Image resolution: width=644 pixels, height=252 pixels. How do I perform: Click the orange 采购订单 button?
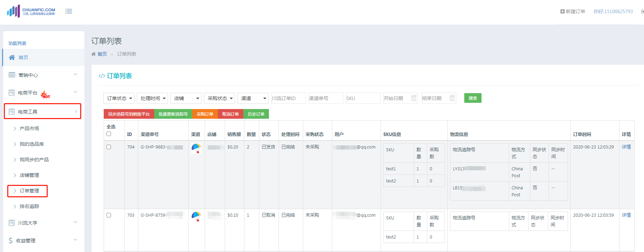pyautogui.click(x=205, y=114)
